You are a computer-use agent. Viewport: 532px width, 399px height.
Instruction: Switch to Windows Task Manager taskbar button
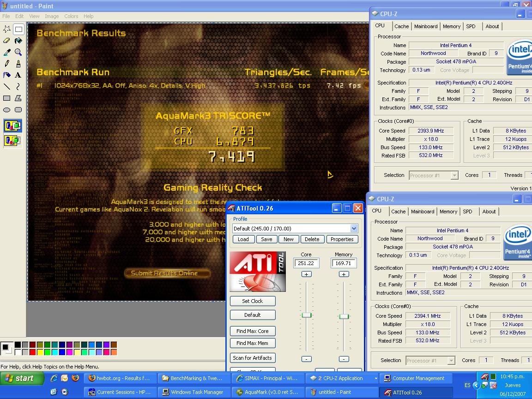click(194, 392)
